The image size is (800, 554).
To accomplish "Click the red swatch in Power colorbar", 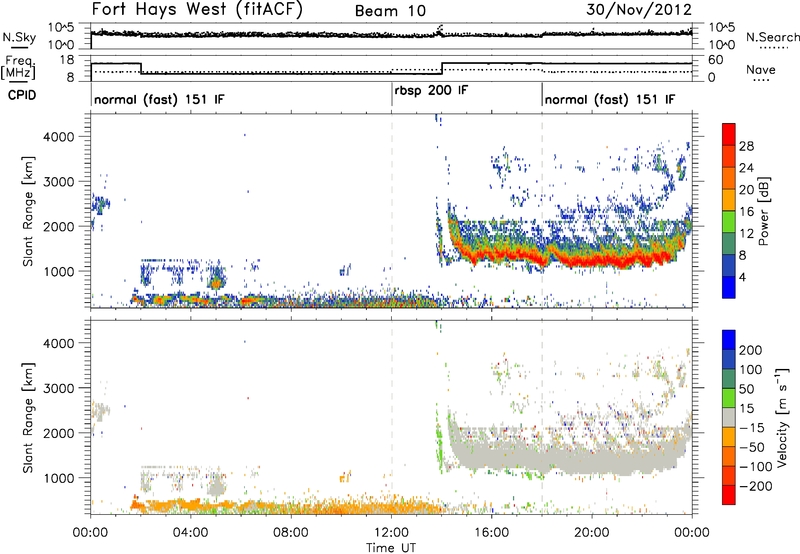I will (x=729, y=135).
